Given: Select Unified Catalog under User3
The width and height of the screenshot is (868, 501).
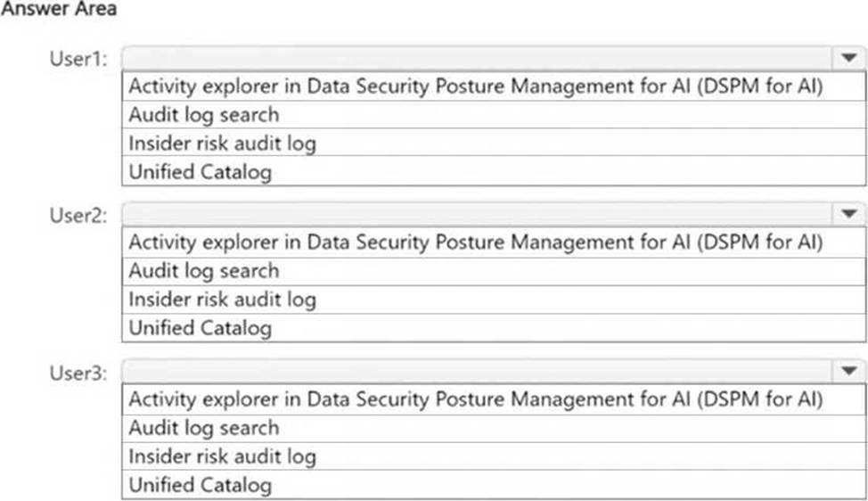Looking at the screenshot, I should [x=201, y=485].
